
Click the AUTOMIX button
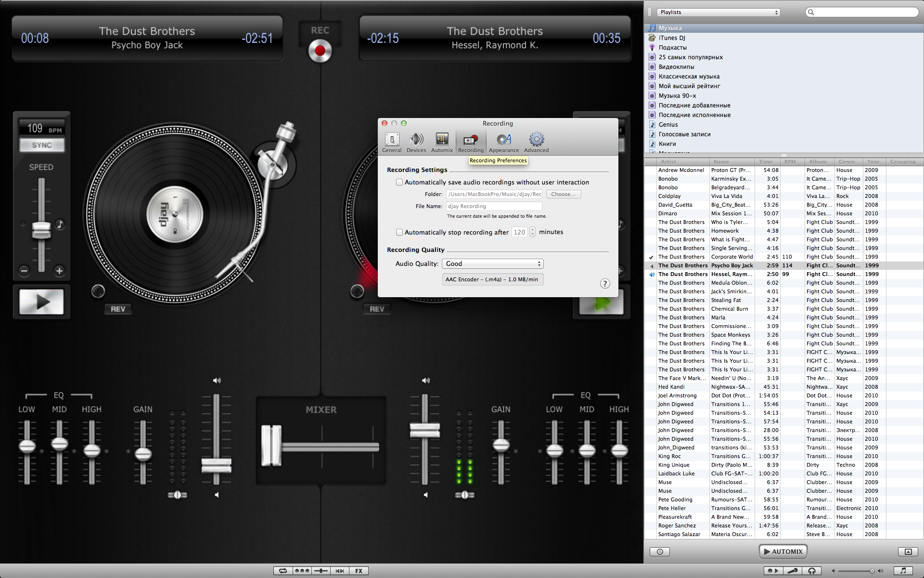(783, 552)
